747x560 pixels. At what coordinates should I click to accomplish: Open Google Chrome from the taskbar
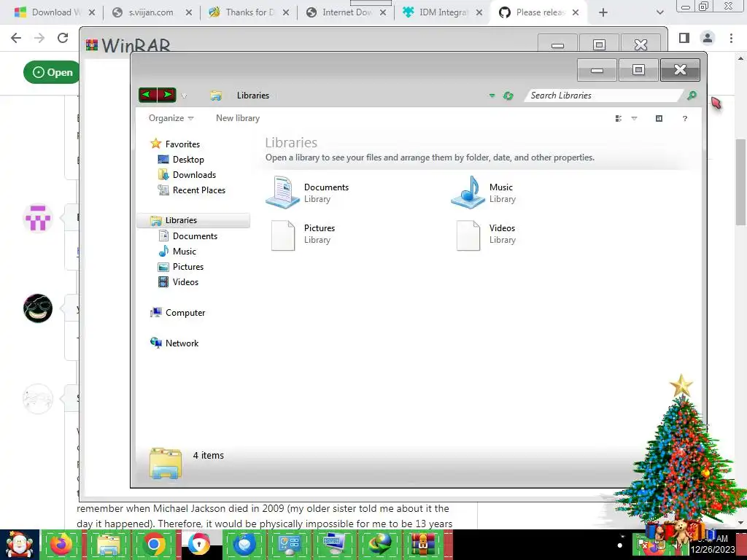(x=153, y=544)
